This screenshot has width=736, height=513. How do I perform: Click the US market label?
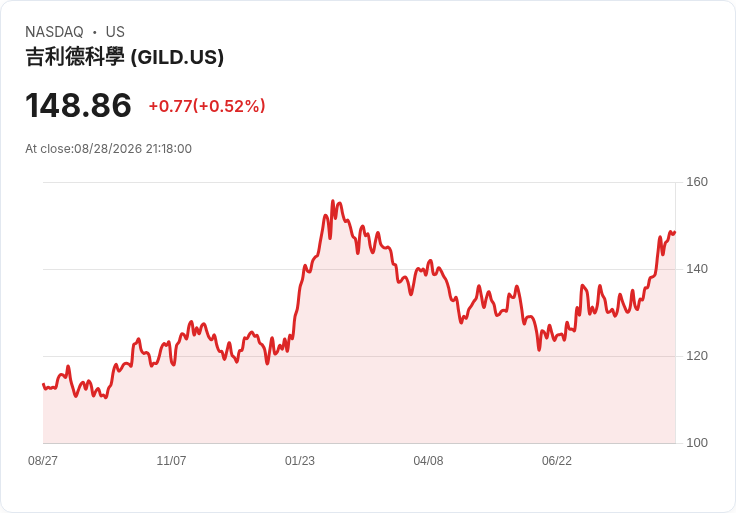(x=115, y=32)
